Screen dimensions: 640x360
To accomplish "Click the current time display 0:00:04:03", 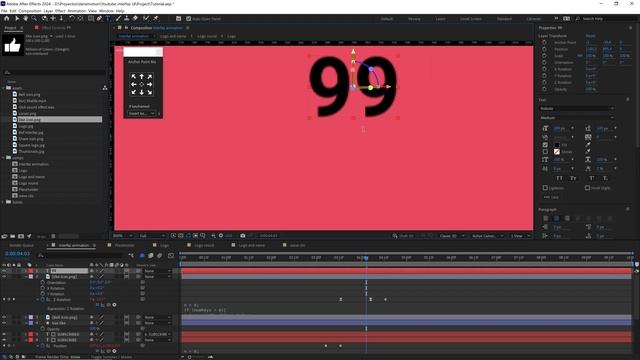I will [x=18, y=254].
